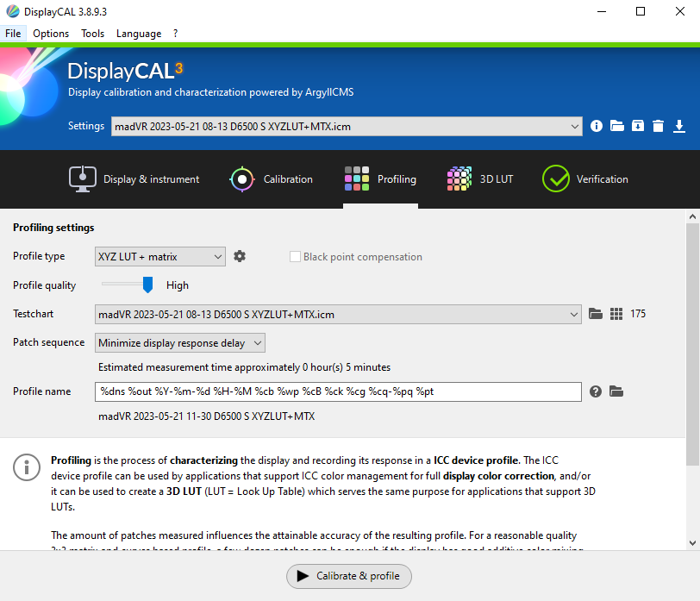The width and height of the screenshot is (700, 601).
Task: Click the download/upload arrow icon in header
Action: click(679, 126)
